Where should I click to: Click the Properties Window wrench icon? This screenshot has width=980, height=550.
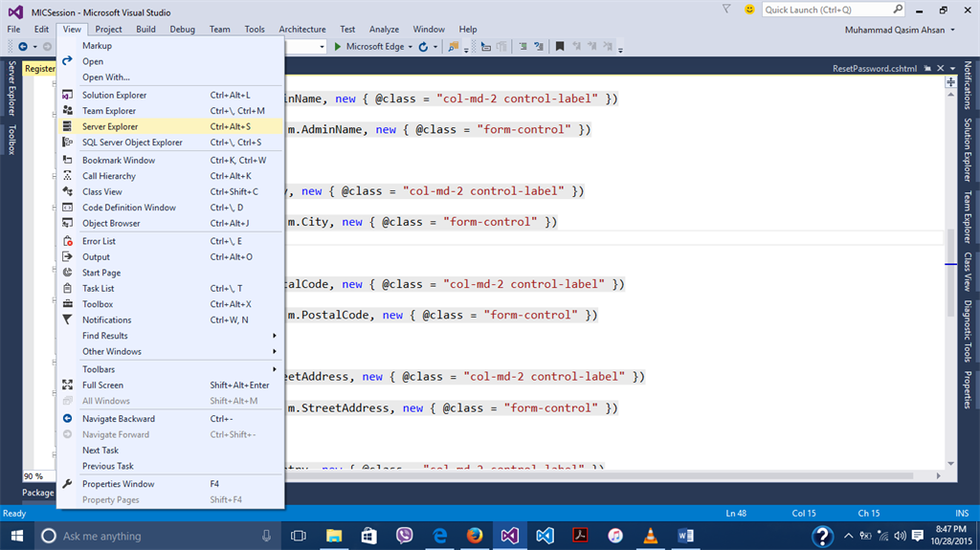[x=67, y=484]
